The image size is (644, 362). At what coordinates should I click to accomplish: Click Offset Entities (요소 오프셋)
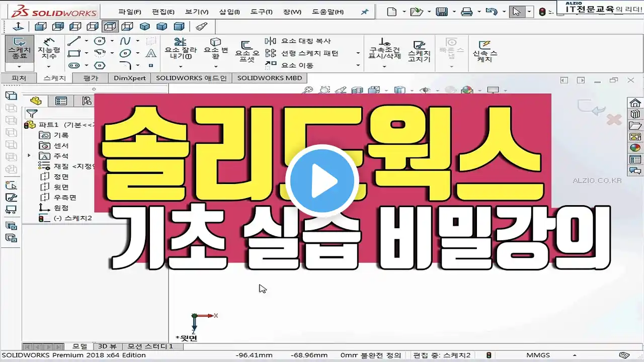click(x=247, y=52)
